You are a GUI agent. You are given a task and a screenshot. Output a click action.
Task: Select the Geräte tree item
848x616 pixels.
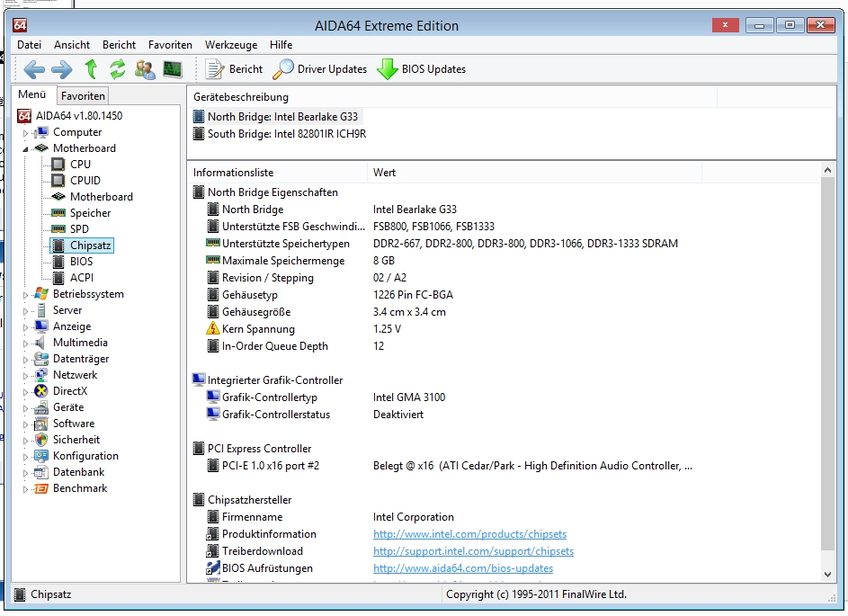pos(68,407)
